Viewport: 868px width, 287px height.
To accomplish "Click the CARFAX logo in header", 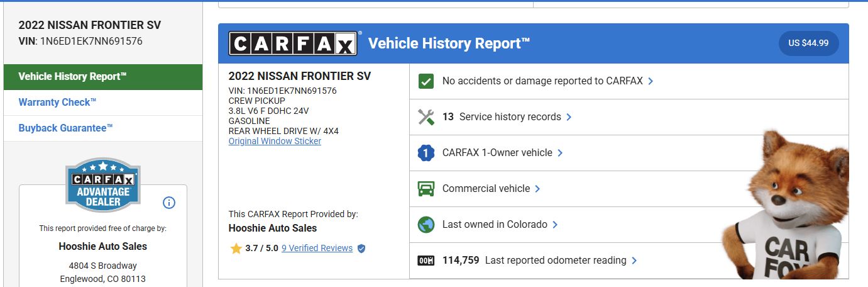I will coord(293,43).
